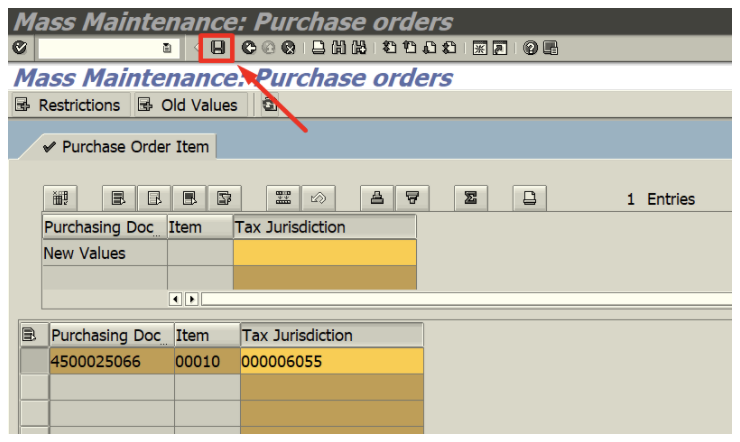Click the Print icon in the top toolbar
740x442 pixels.
click(x=318, y=47)
